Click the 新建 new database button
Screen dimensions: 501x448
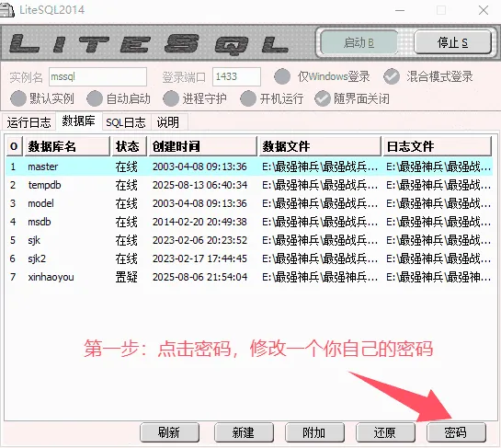point(244,432)
